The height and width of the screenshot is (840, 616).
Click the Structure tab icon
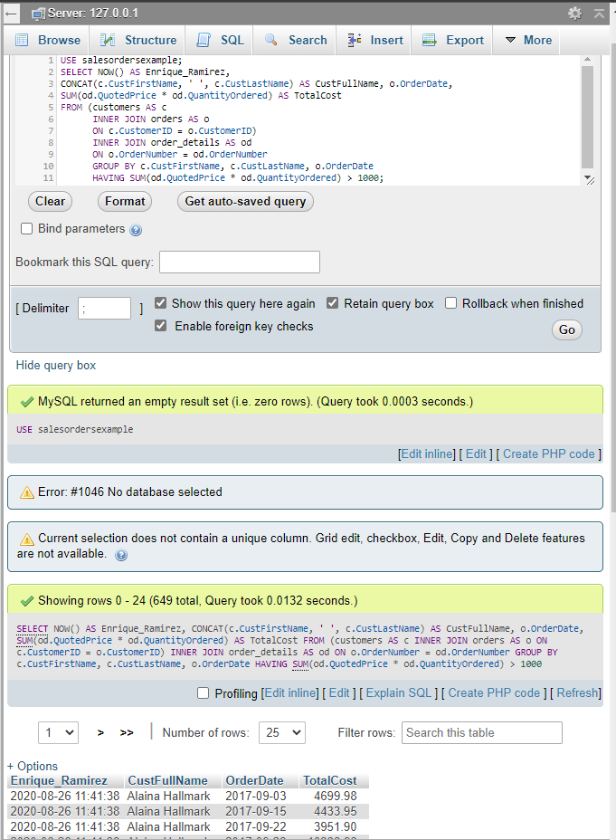(x=108, y=40)
